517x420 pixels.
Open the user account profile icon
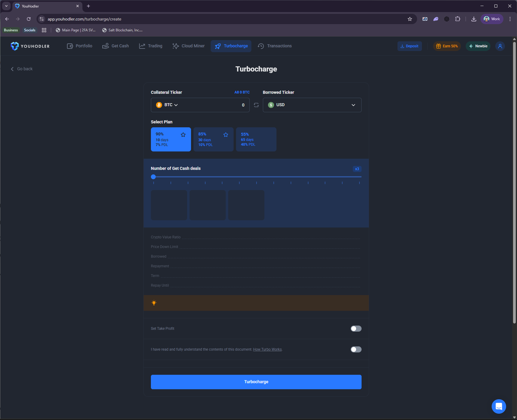[x=500, y=46]
